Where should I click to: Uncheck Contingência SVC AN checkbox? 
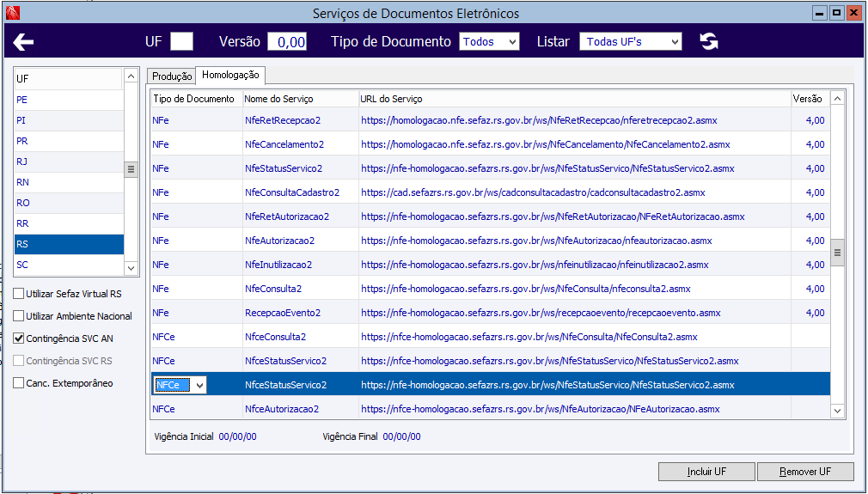click(x=19, y=338)
